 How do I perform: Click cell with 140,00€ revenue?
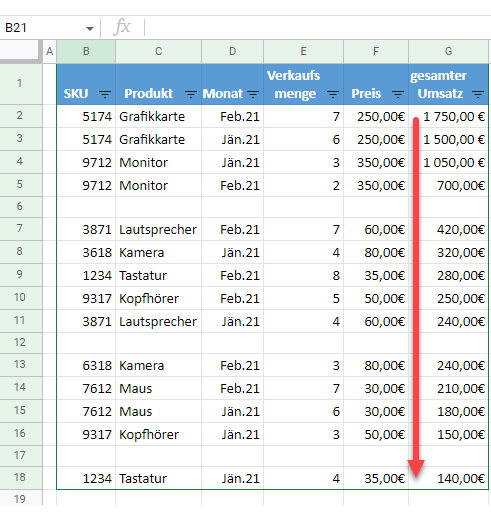[448, 478]
